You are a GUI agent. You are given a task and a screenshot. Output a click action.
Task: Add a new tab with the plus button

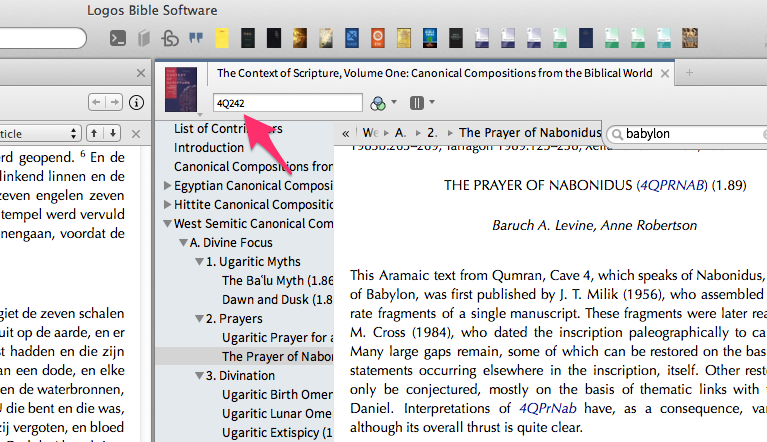[689, 73]
